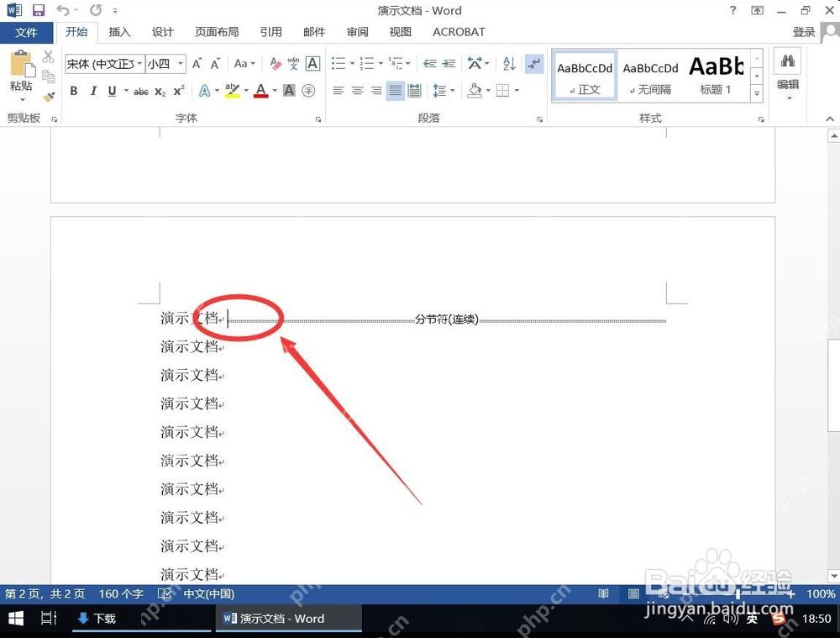840x638 pixels.
Task: Click the Undo arrow icon
Action: click(63, 10)
